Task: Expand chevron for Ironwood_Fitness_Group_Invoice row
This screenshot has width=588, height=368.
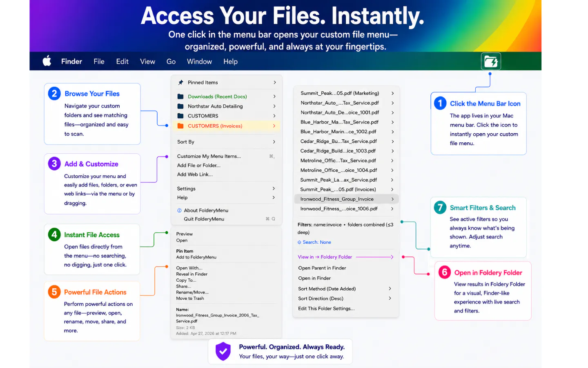Action: point(392,199)
